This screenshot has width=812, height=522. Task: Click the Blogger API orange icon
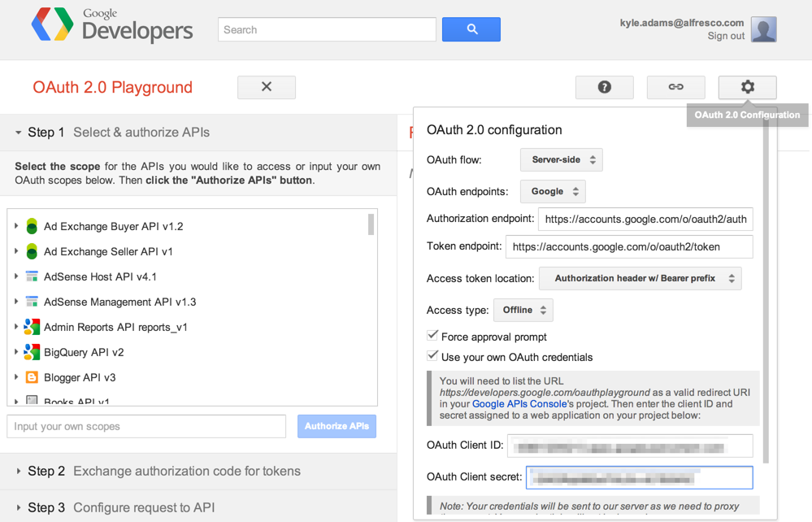coord(32,377)
